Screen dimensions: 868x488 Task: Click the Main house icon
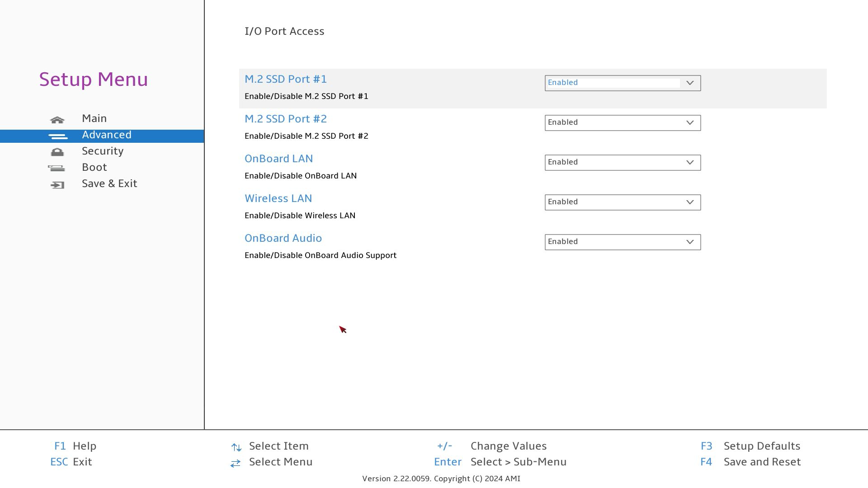tap(57, 120)
